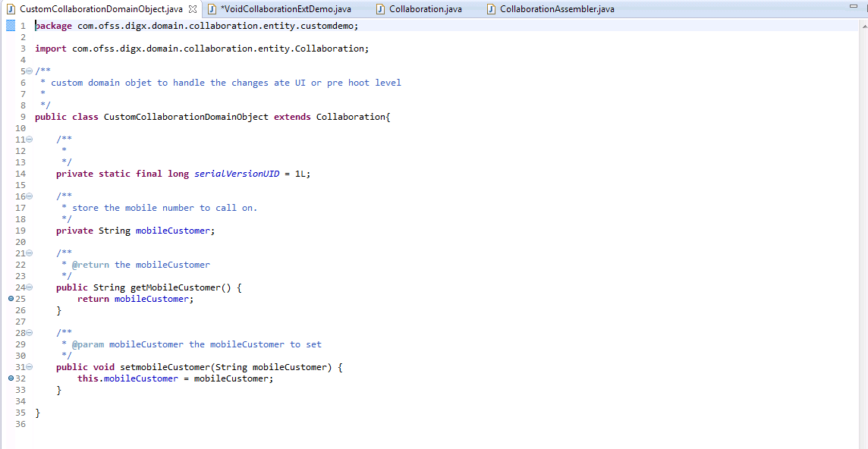Viewport: 868px width, 449px height.
Task: Click the breakpoint marker next to line 32
Action: [9, 378]
